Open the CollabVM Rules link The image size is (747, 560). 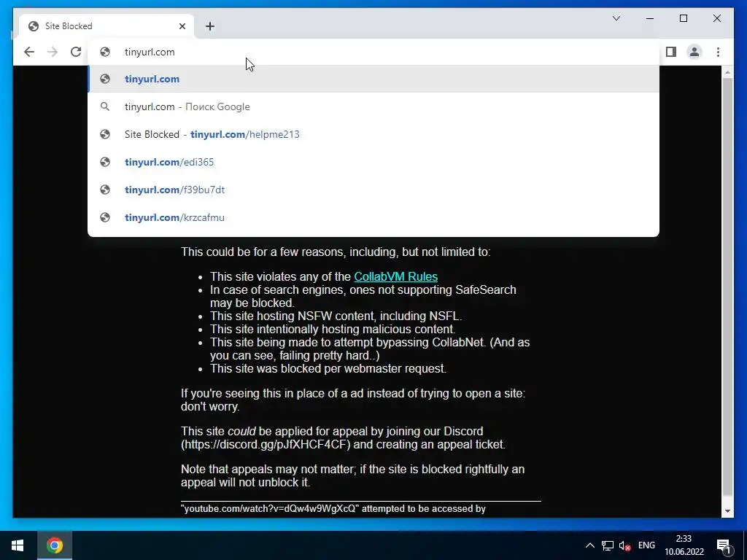(x=395, y=276)
